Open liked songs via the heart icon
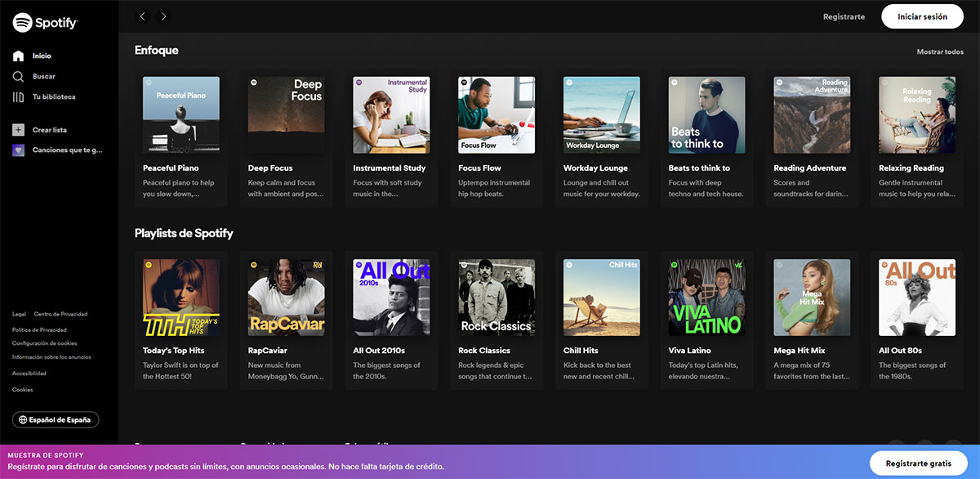 pos(18,150)
